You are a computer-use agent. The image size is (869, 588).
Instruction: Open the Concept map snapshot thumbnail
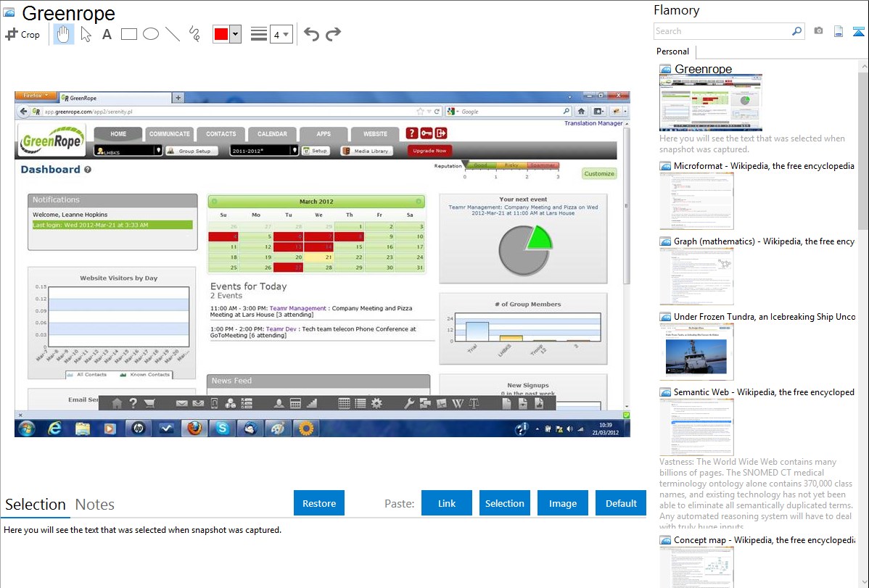(696, 567)
